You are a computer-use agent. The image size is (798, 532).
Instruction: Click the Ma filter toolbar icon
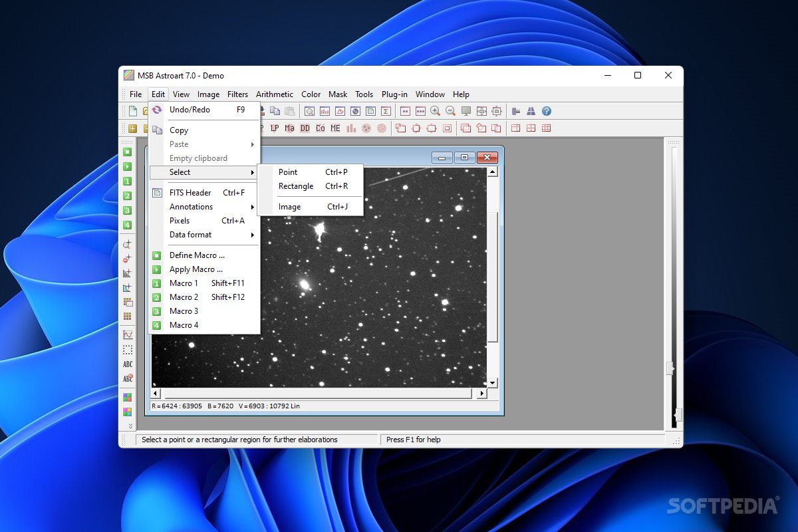[289, 128]
